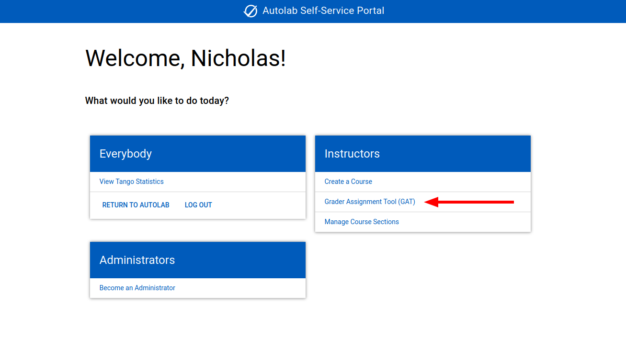Click the Autolab Self-Service Portal title

coord(323,11)
